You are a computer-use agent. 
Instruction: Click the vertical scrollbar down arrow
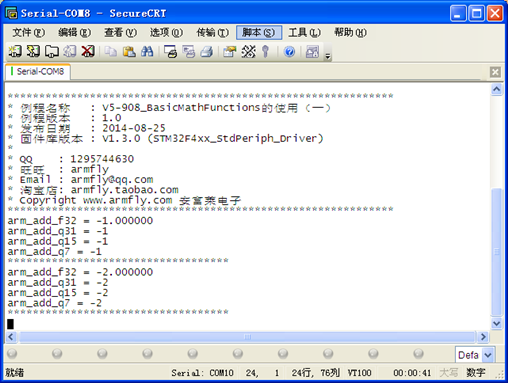(496, 323)
